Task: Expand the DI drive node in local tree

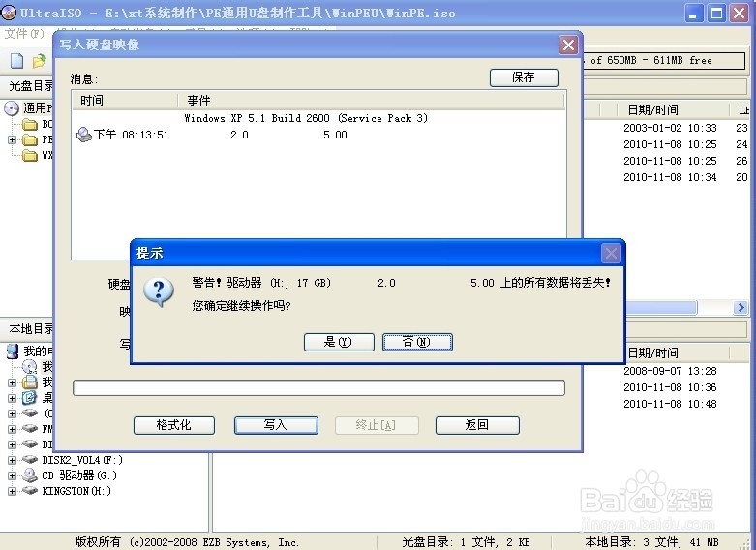Action: 12,444
